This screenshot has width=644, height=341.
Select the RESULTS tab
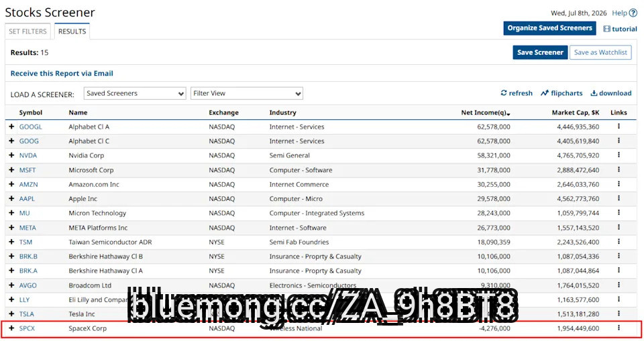(72, 31)
